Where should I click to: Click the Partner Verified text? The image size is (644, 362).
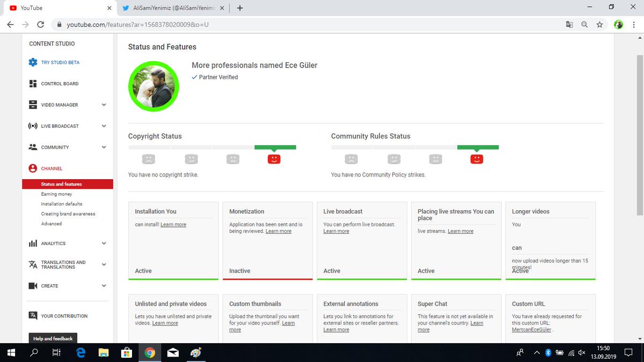218,77
